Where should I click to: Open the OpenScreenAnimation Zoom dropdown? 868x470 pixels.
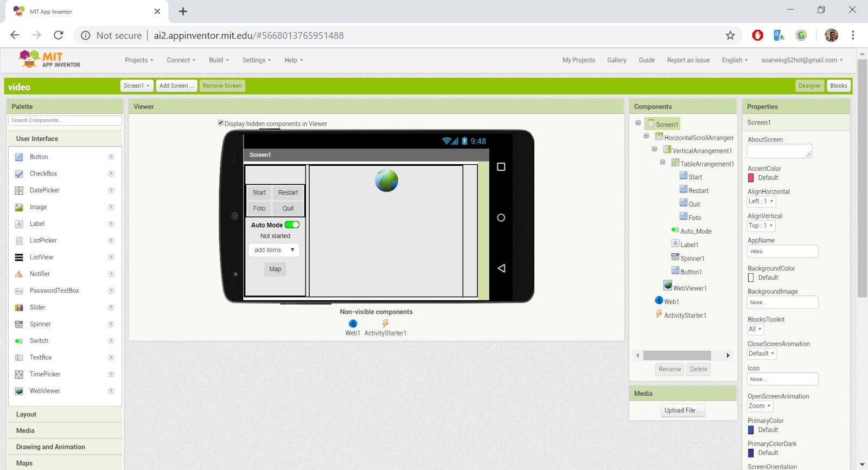point(760,406)
